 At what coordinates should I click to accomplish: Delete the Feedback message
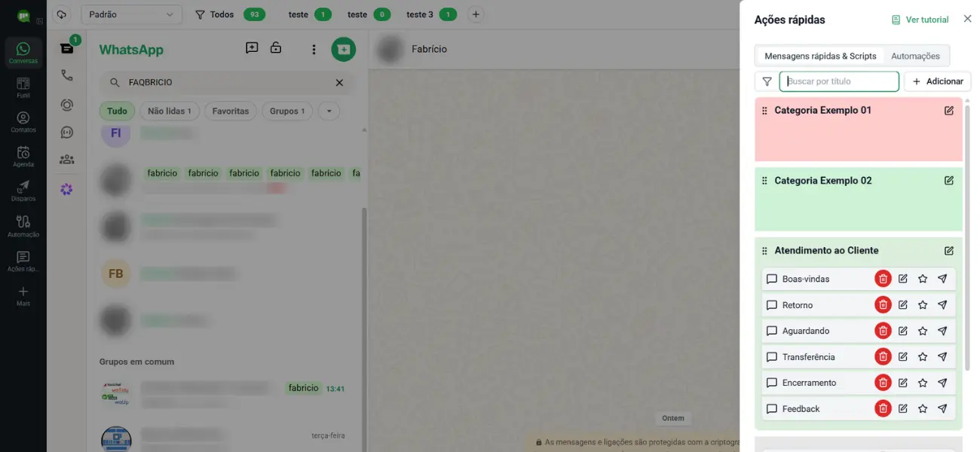(883, 409)
